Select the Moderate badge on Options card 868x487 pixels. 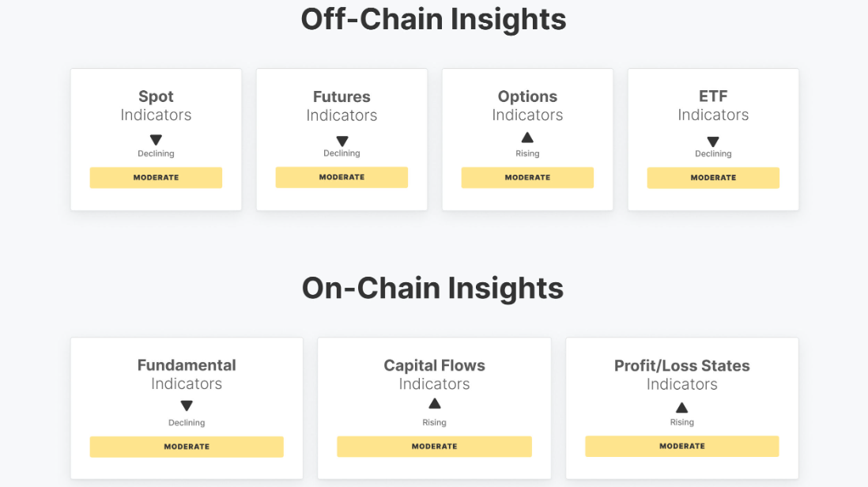pyautogui.click(x=527, y=178)
